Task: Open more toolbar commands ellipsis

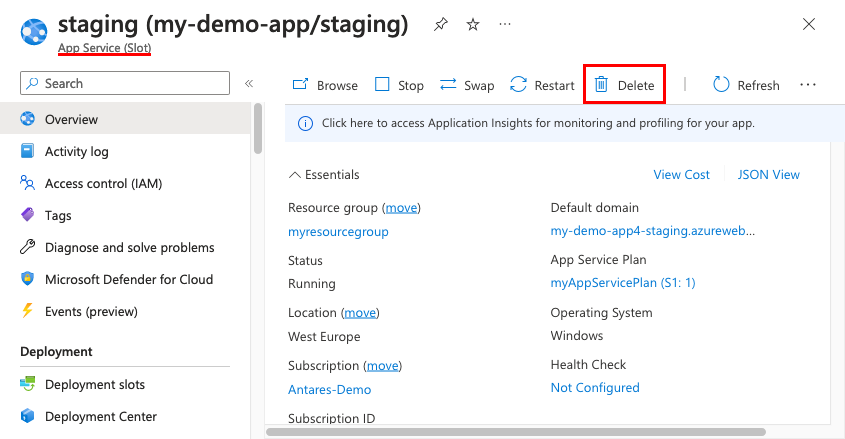Action: click(808, 85)
